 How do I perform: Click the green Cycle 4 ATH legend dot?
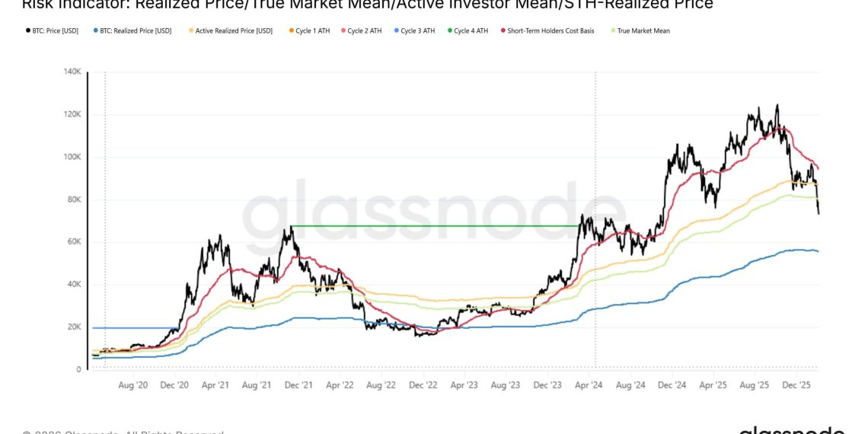[449, 31]
